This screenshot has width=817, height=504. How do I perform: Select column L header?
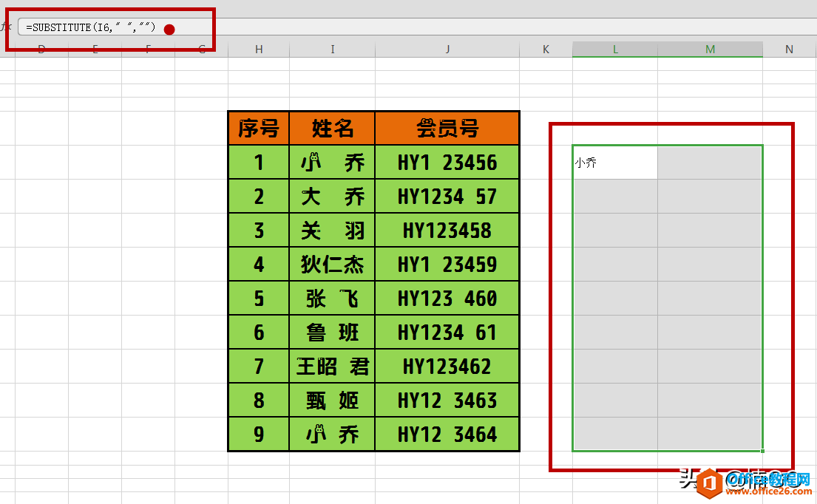tap(615, 50)
